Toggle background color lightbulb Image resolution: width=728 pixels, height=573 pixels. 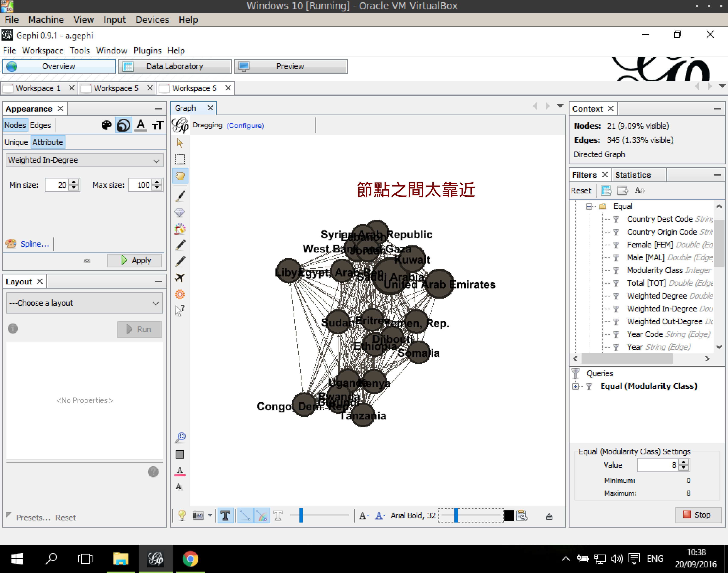click(x=182, y=515)
